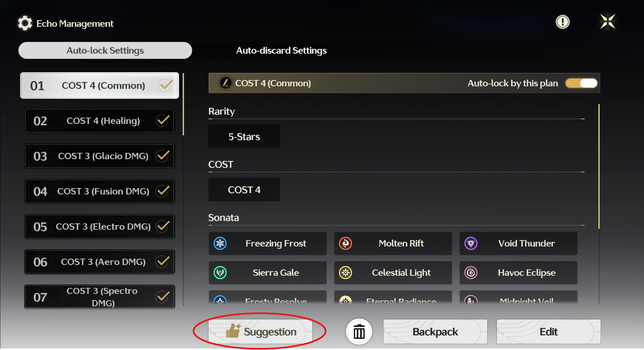The width and height of the screenshot is (644, 350).
Task: Click the Havoc Eclipse spiral icon
Action: tap(471, 273)
